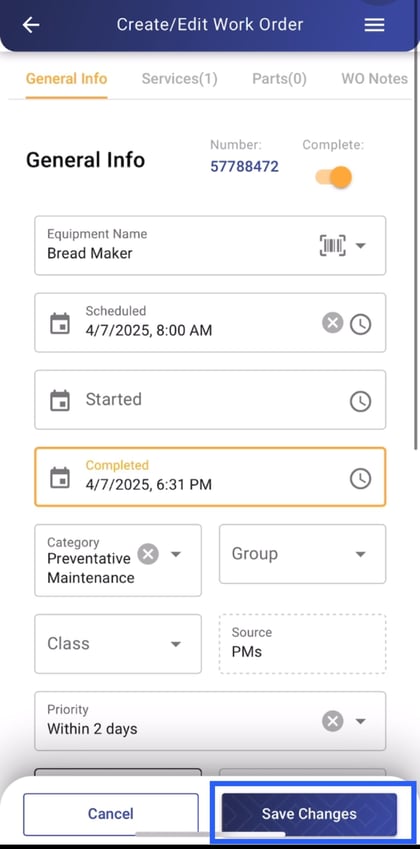This screenshot has height=849, width=420.
Task: Switch to the Services(1) tab
Action: 180,79
